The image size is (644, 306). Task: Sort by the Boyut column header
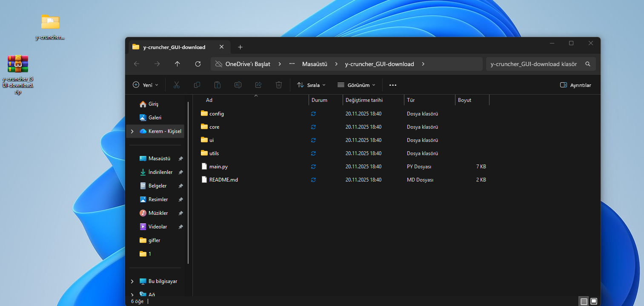464,100
